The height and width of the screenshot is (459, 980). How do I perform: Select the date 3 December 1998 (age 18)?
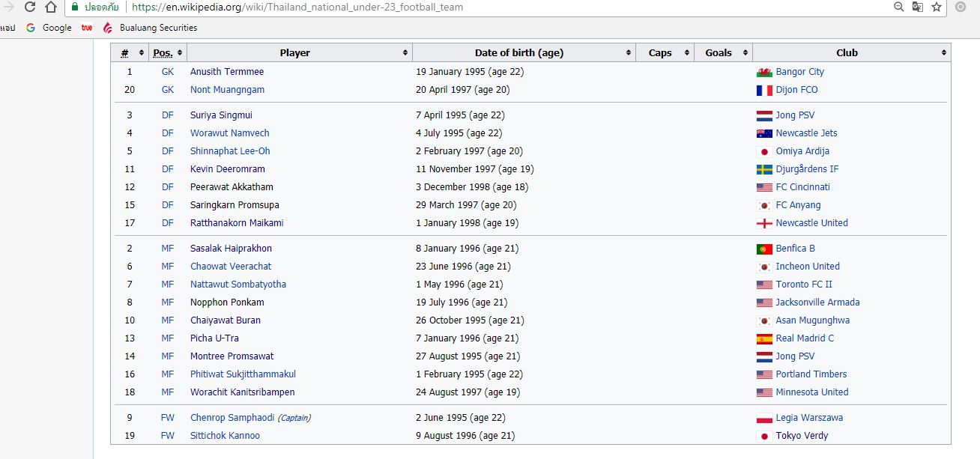[x=472, y=187]
